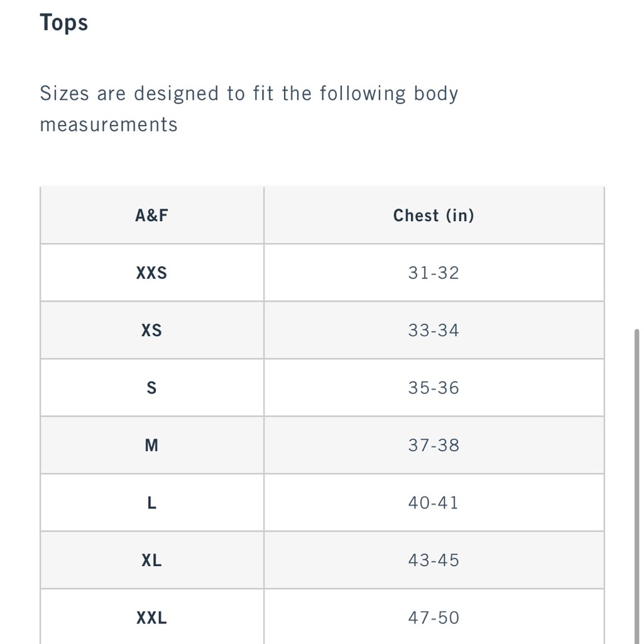The height and width of the screenshot is (644, 644).
Task: Click the M size row label
Action: click(x=151, y=445)
